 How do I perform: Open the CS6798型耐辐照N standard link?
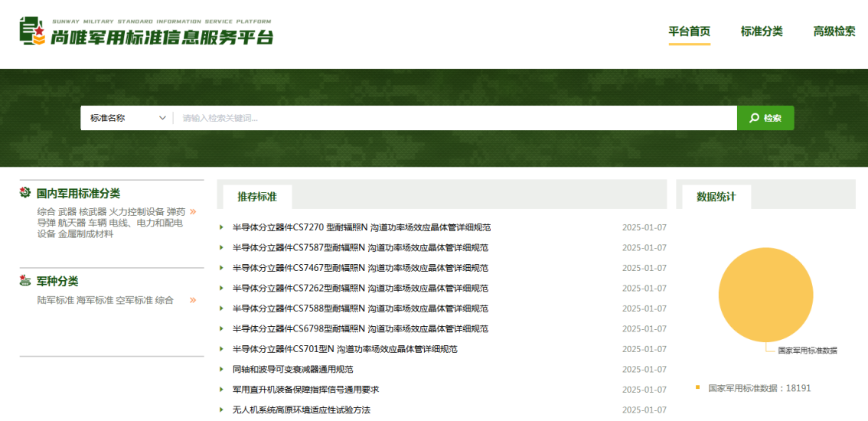pyautogui.click(x=361, y=328)
